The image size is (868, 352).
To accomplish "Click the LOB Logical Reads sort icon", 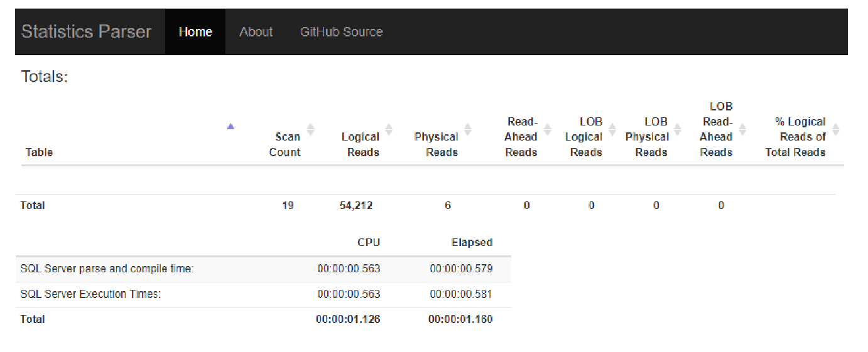I will 612,129.
